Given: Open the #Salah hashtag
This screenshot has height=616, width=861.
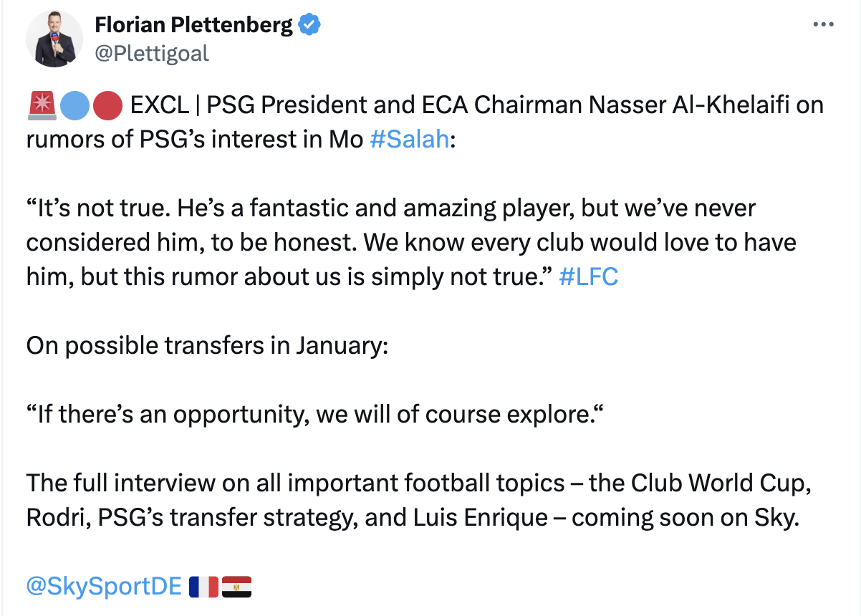Looking at the screenshot, I should [409, 139].
